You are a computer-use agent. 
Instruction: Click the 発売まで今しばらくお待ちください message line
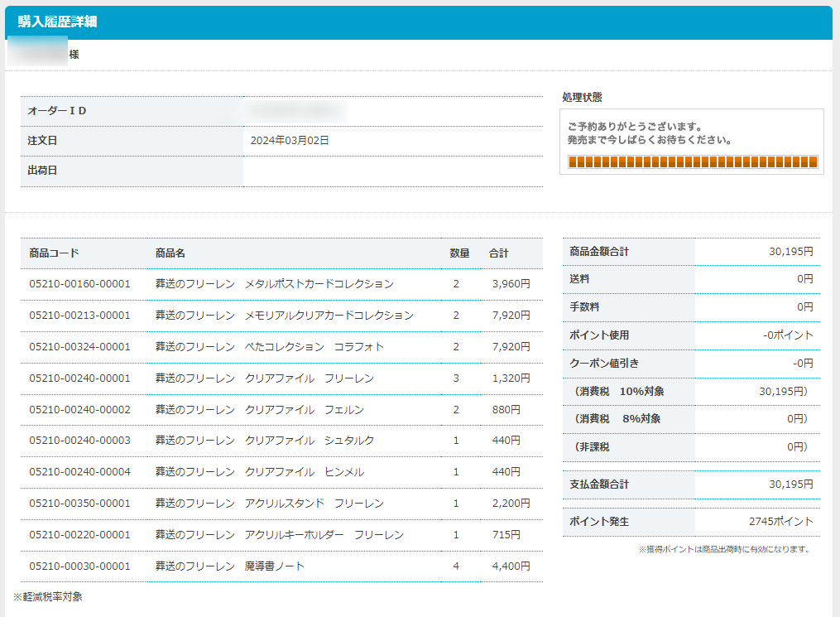[x=650, y=140]
